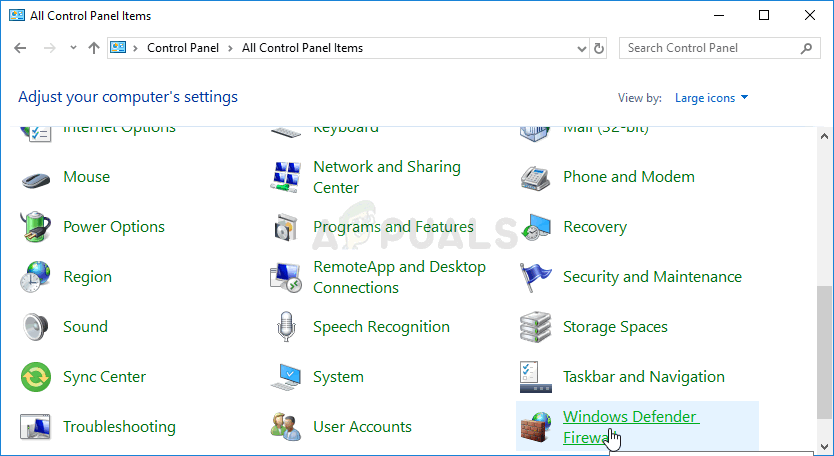This screenshot has width=834, height=456.
Task: Expand the chevron before Control Panel breadcrumb
Action: tap(136, 48)
